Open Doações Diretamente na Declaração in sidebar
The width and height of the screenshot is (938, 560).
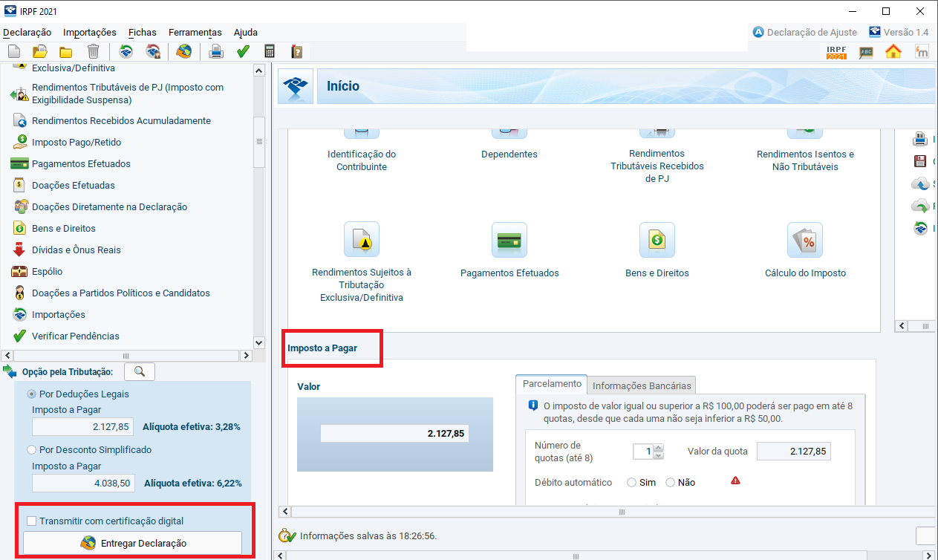point(110,206)
